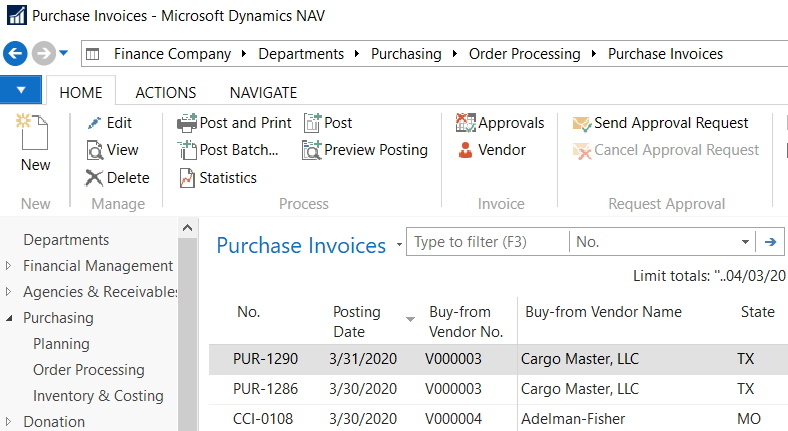Open the filter field selector showing No.
Image resolution: width=788 pixels, height=431 pixels.
662,242
